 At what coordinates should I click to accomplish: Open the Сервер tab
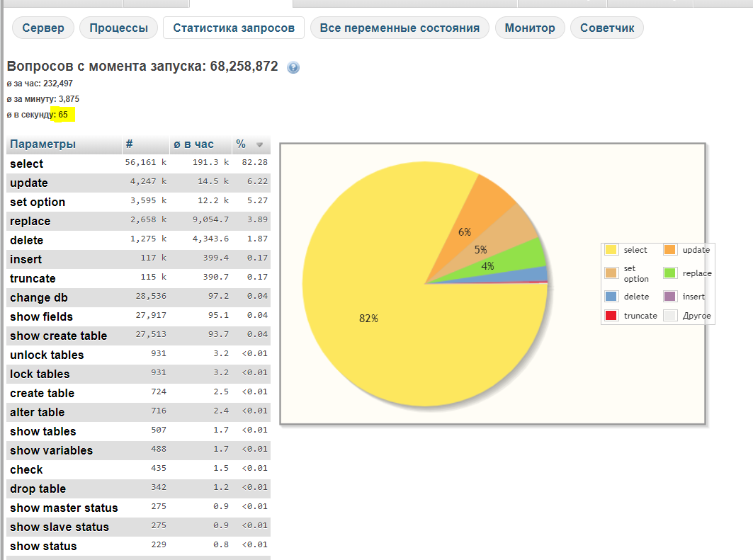click(43, 28)
